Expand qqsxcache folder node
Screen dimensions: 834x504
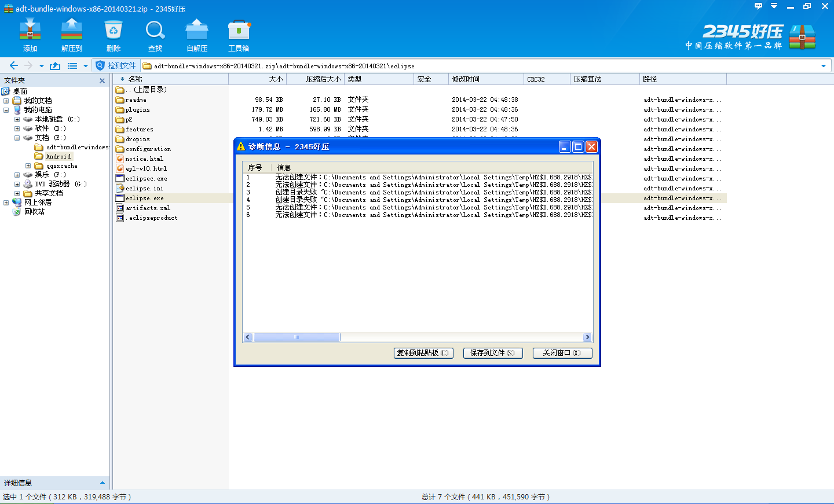pyautogui.click(x=28, y=165)
